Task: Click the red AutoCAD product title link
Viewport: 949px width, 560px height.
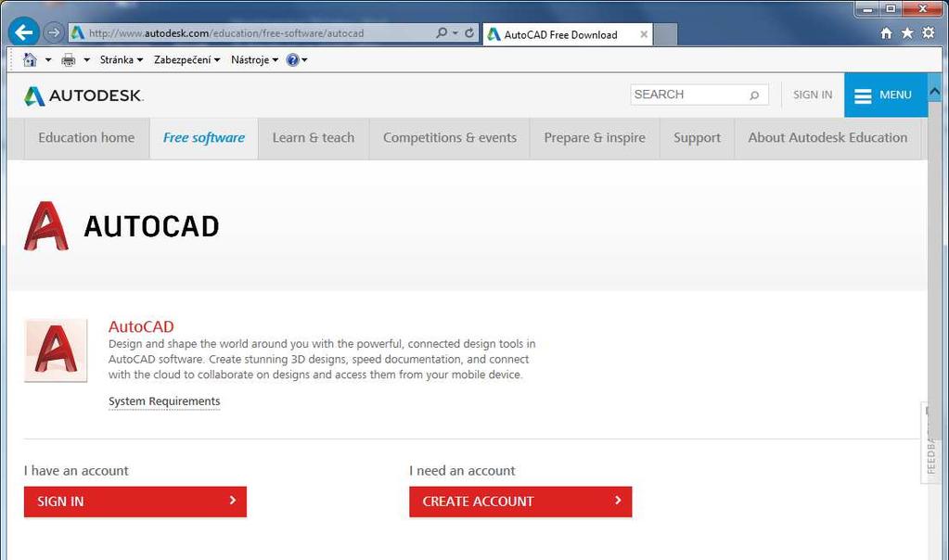Action: click(141, 326)
